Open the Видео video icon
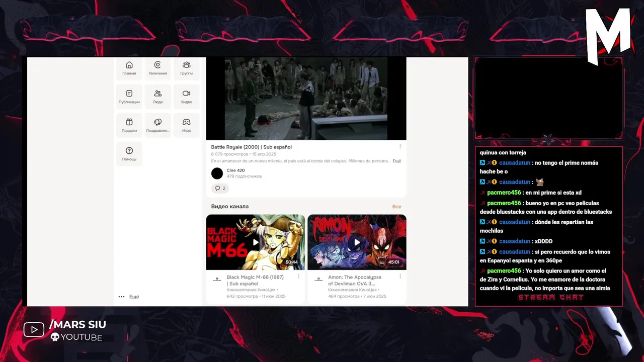Image resolution: width=644 pixels, height=362 pixels. (x=186, y=97)
